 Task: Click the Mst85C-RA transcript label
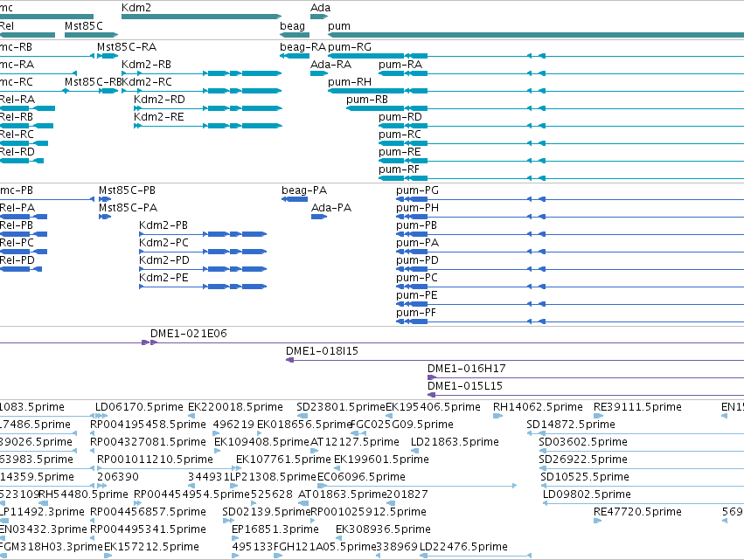(127, 47)
